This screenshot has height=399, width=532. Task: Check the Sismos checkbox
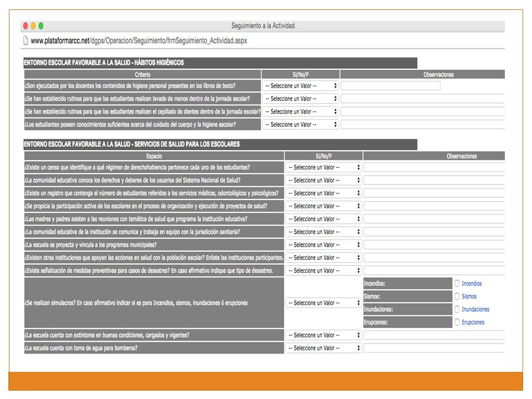pyautogui.click(x=457, y=296)
